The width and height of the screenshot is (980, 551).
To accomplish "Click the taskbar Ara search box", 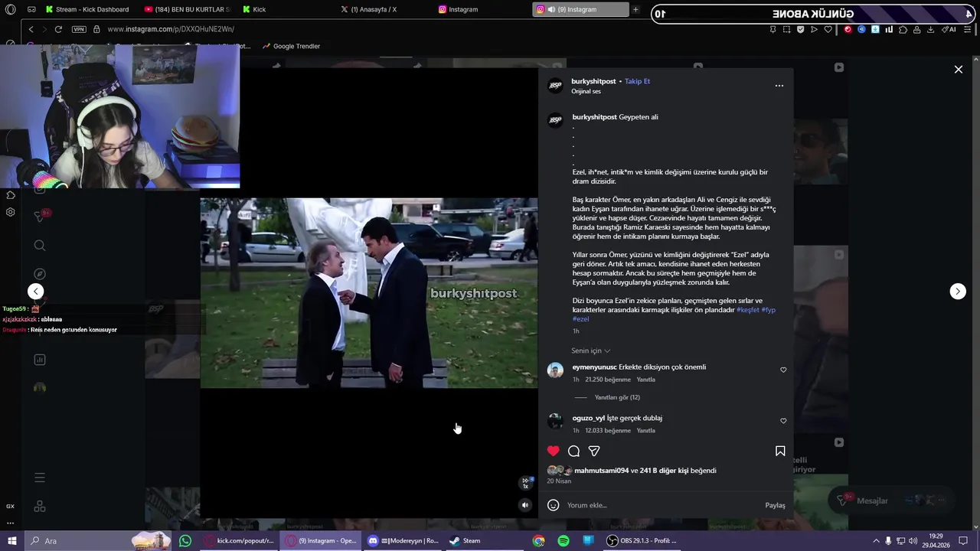I will [98, 540].
